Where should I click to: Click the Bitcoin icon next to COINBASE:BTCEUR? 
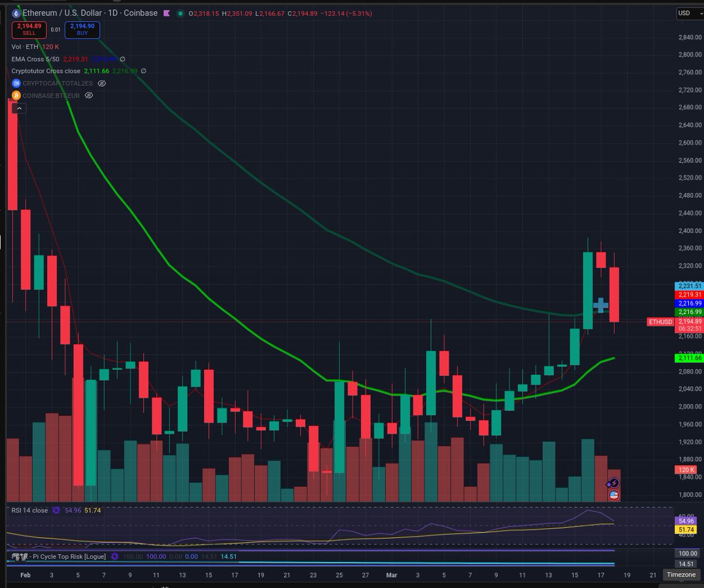(x=15, y=95)
